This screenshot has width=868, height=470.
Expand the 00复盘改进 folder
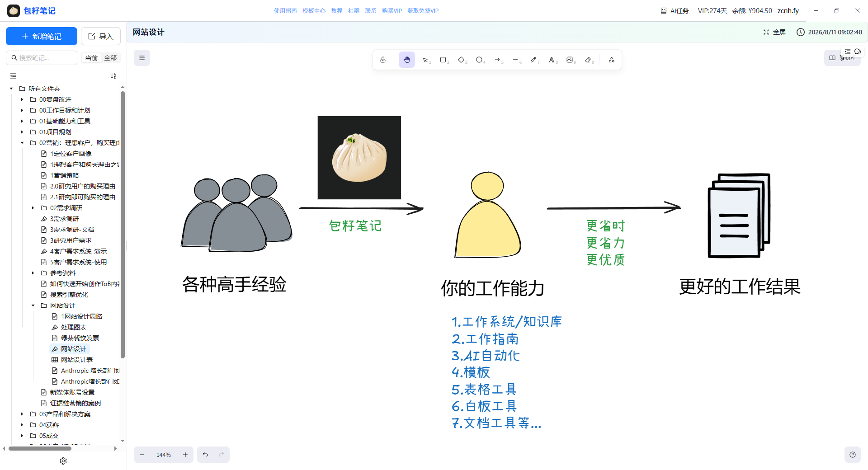pyautogui.click(x=22, y=99)
